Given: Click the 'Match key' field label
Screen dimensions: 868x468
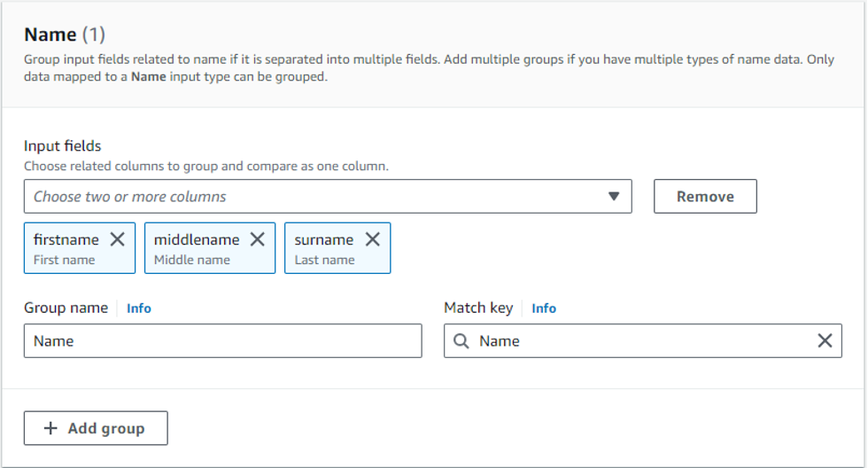Looking at the screenshot, I should [478, 308].
